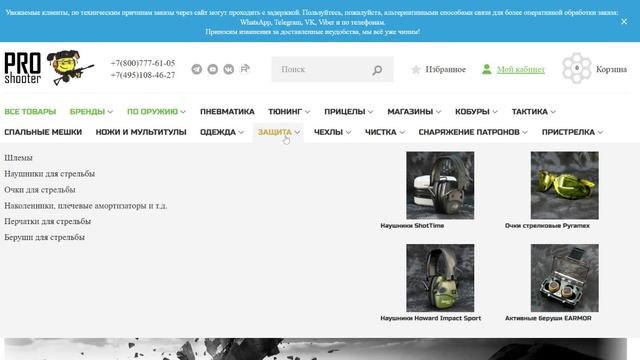The width and height of the screenshot is (640, 360).
Task: Call the +7(495)108-46-27 phone number
Action: tap(142, 75)
